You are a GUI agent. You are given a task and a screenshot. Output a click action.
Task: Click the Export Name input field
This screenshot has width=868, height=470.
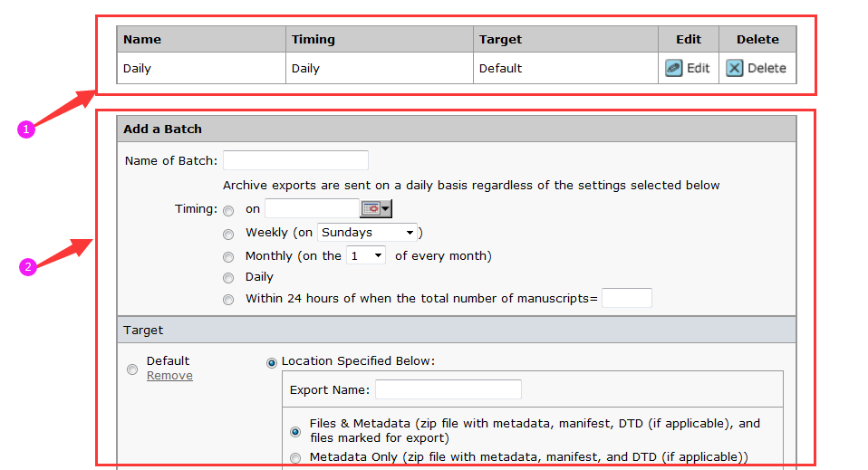pyautogui.click(x=448, y=390)
